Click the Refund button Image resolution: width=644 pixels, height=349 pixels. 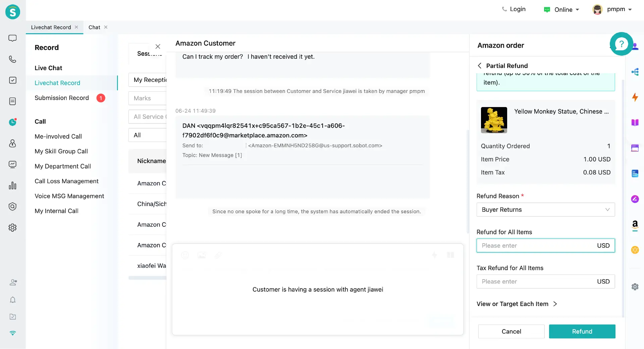point(582,332)
